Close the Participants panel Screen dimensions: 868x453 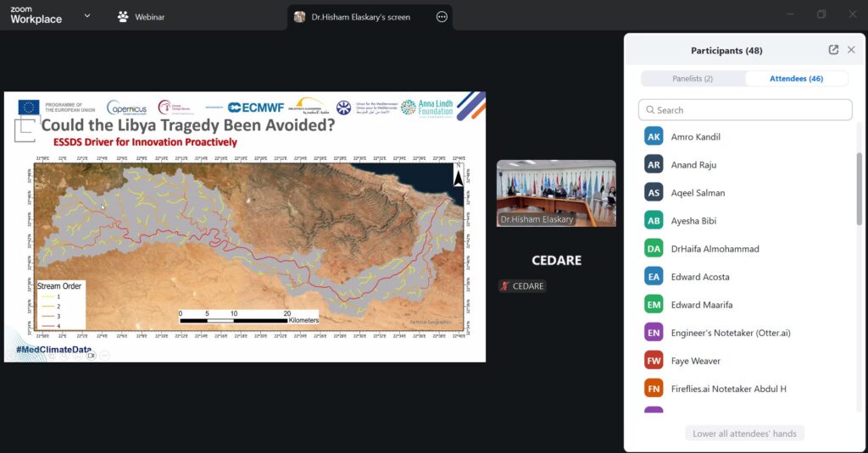point(851,50)
